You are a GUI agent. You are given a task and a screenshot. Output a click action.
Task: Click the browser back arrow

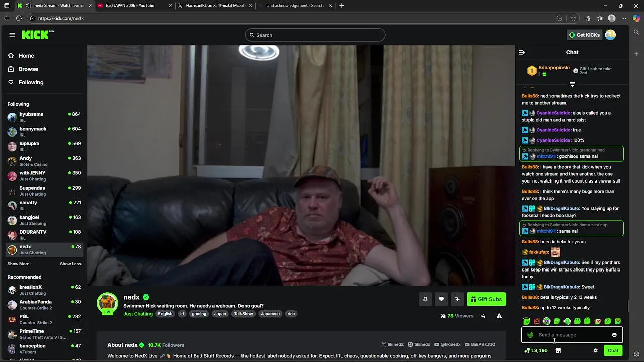[x=7, y=18]
